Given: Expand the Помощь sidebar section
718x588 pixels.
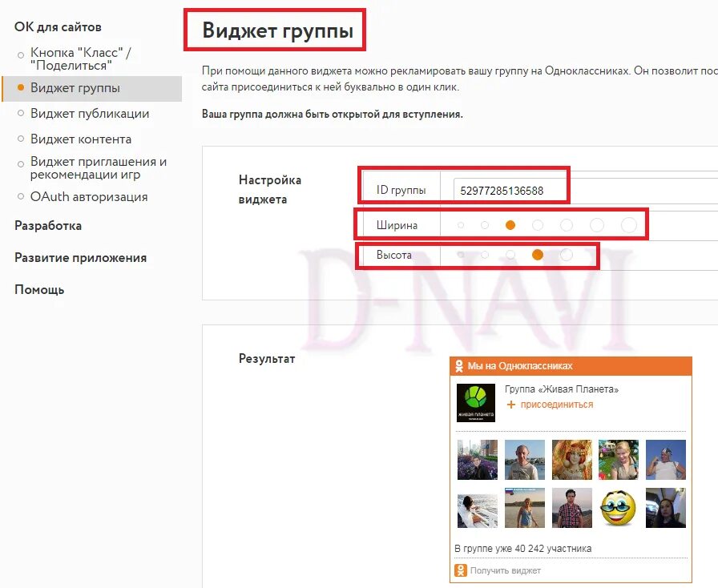Looking at the screenshot, I should click(x=39, y=290).
